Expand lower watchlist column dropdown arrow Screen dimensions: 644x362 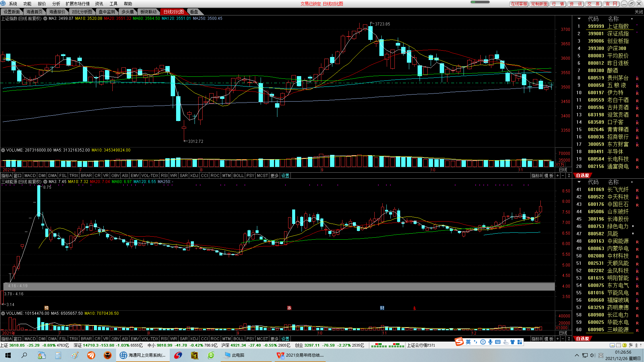pyautogui.click(x=579, y=182)
